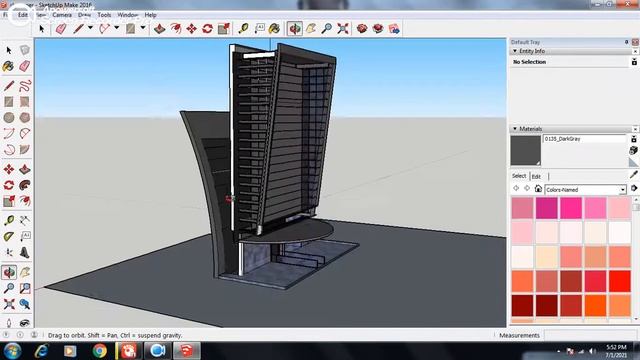Select the Circle tool in left toolbar

9,118
